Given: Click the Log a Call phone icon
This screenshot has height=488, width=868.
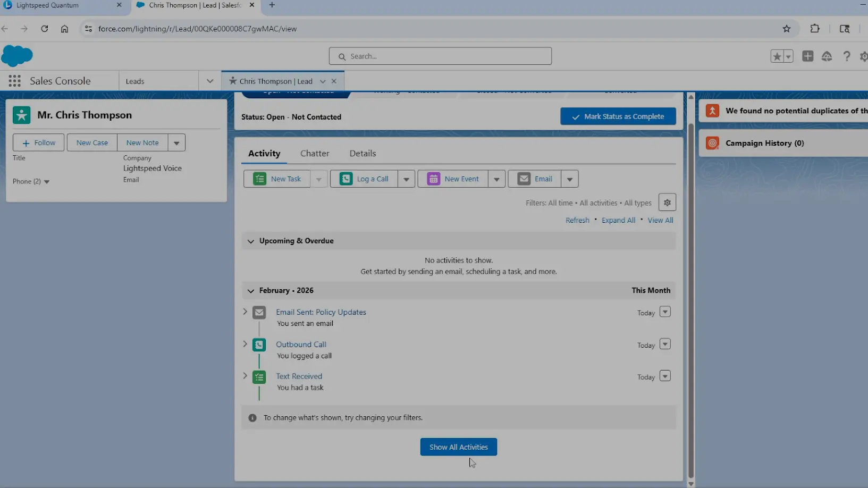Looking at the screenshot, I should click(x=346, y=179).
